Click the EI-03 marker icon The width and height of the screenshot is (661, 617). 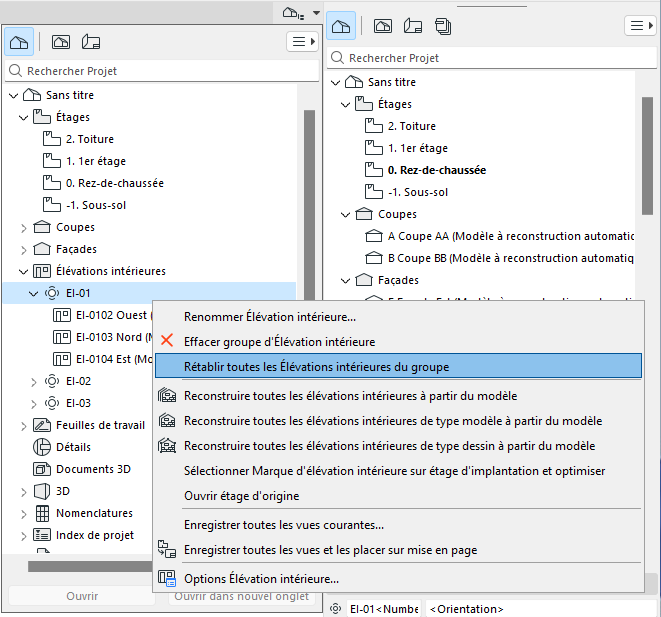tap(52, 403)
